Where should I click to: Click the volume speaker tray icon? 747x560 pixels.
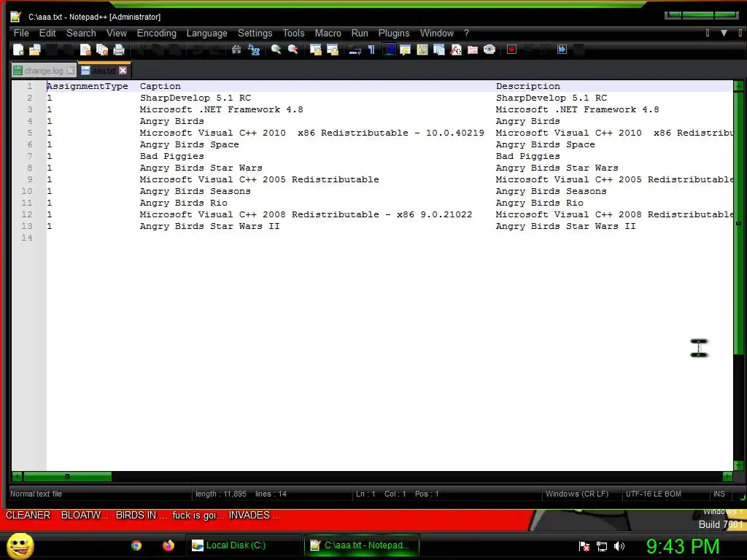(619, 546)
